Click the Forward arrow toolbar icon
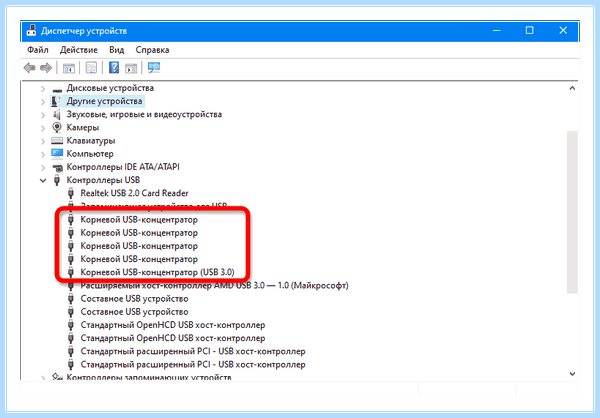 point(46,68)
